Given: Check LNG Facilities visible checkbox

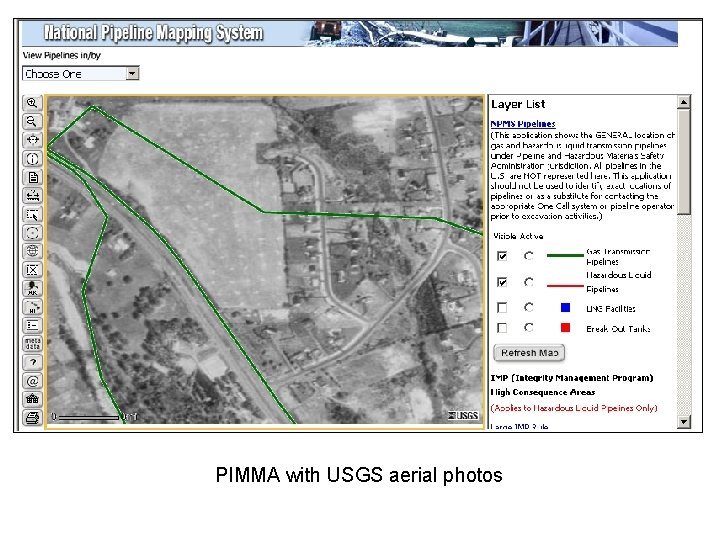Looking at the screenshot, I should point(502,307).
